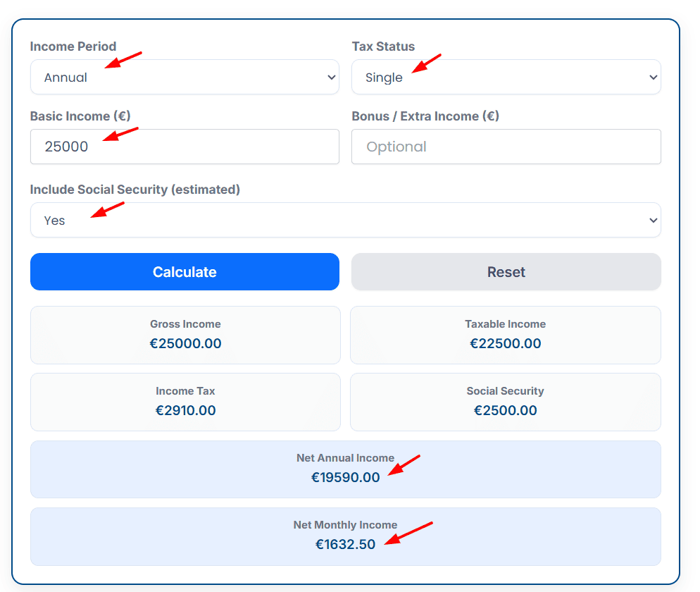Click the Net Annual Income card
The width and height of the screenshot is (700, 592).
(x=345, y=469)
